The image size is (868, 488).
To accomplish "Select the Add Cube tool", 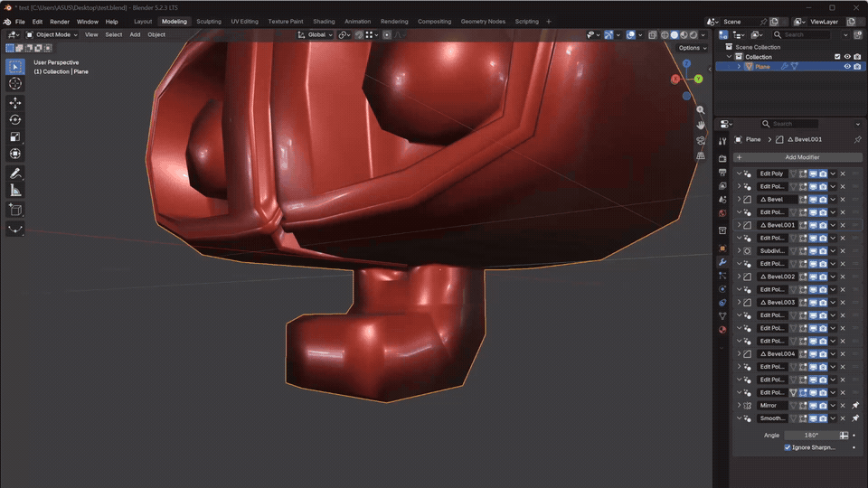I will coord(15,211).
